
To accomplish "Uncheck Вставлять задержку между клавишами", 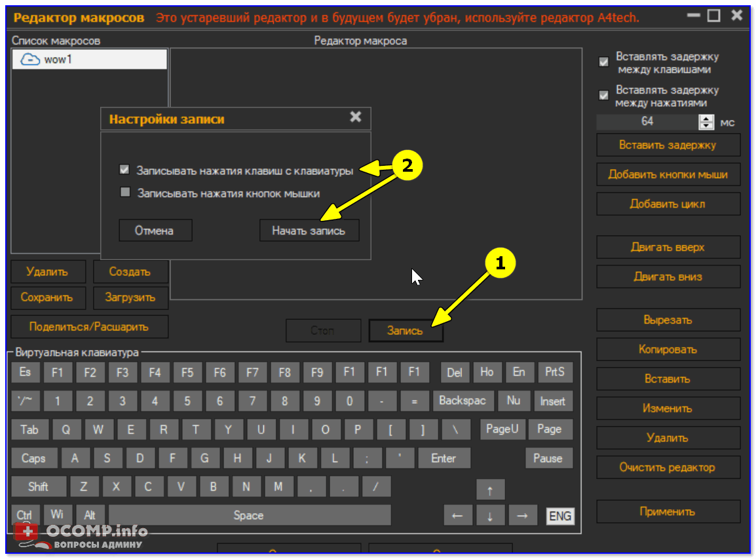I will point(604,62).
